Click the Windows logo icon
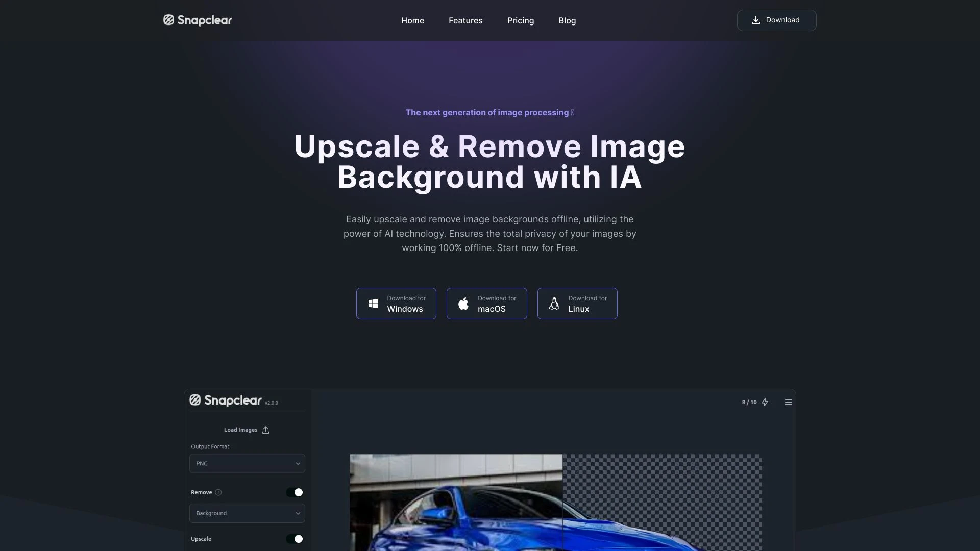Viewport: 980px width, 551px height. click(373, 304)
